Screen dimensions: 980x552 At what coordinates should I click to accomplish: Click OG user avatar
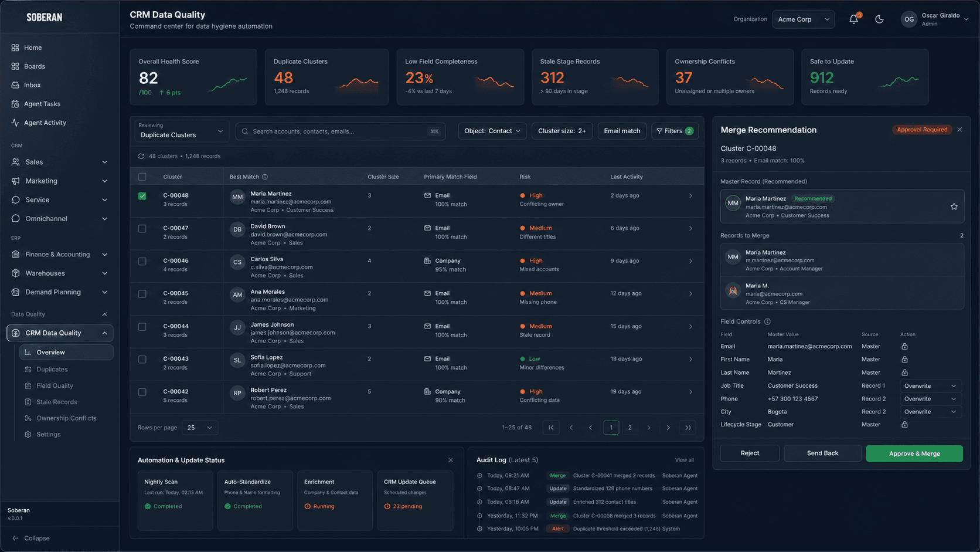click(x=909, y=19)
